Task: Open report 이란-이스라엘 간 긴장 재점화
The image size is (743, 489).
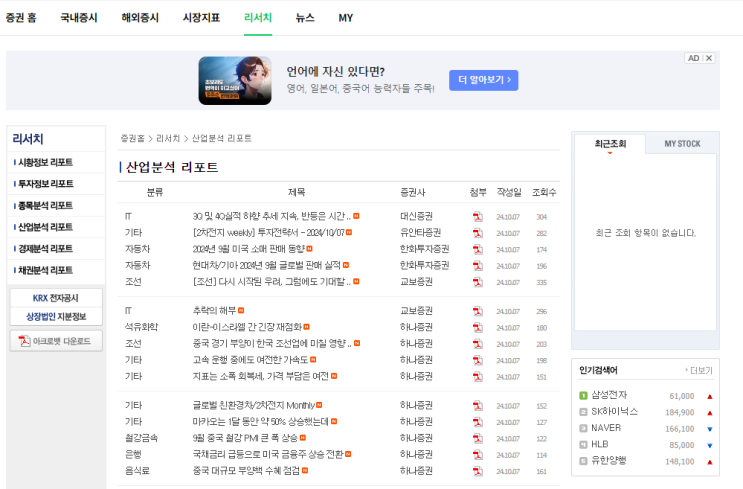Action: coord(247,327)
